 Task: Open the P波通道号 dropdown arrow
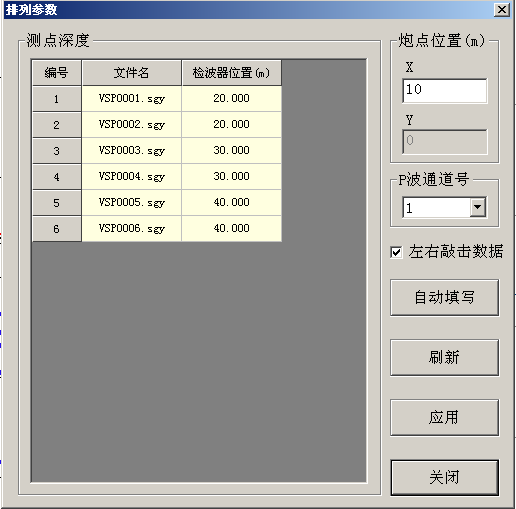pyautogui.click(x=478, y=207)
